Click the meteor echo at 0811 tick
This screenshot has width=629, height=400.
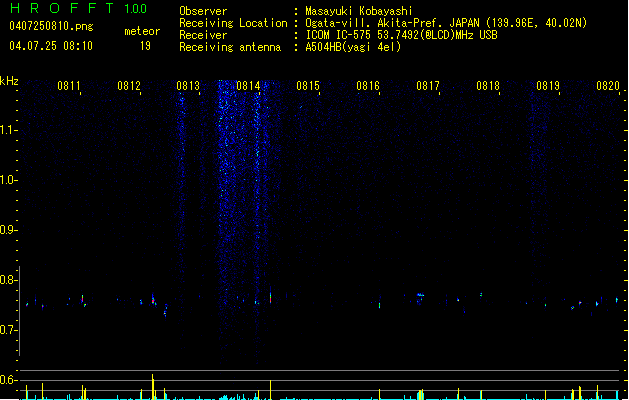click(82, 299)
